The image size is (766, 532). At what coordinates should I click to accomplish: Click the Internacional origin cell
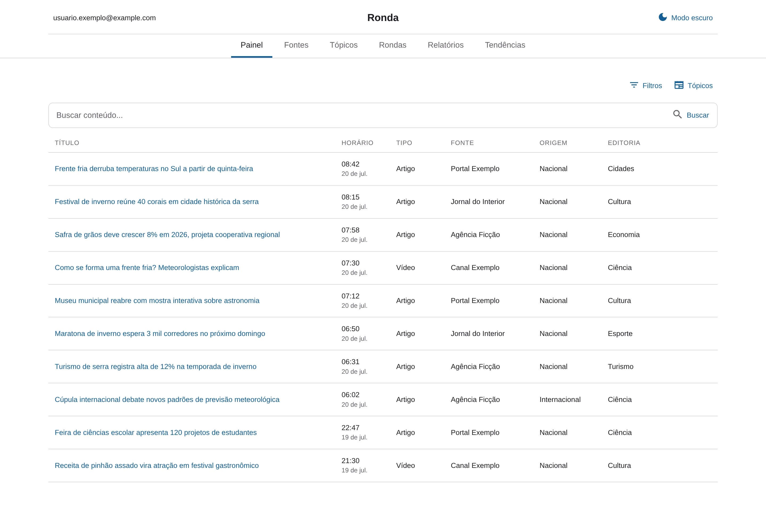560,400
